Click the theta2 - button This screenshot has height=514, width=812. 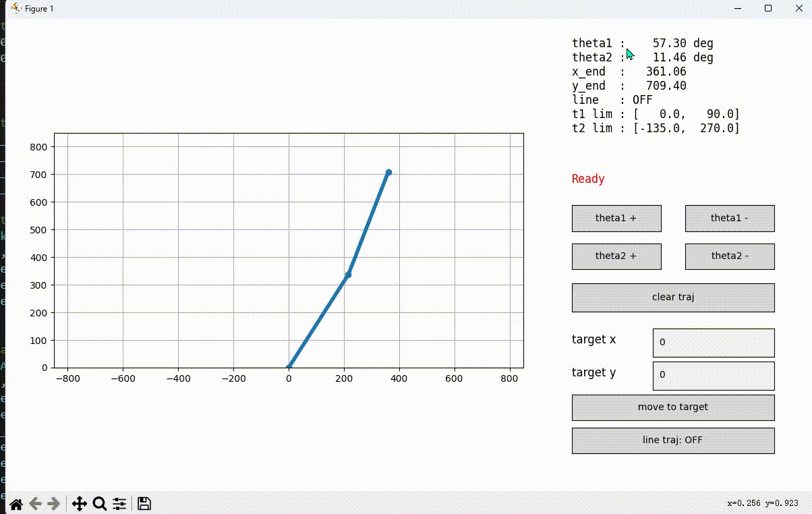(730, 256)
